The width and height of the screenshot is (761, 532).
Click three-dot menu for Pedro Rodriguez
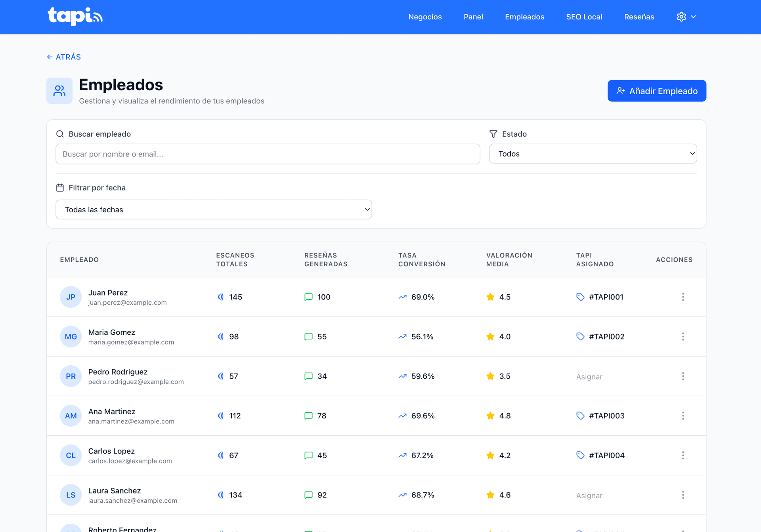pos(683,376)
